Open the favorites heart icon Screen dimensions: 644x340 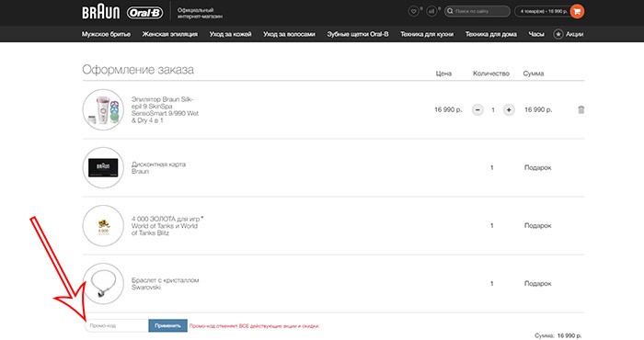click(414, 11)
